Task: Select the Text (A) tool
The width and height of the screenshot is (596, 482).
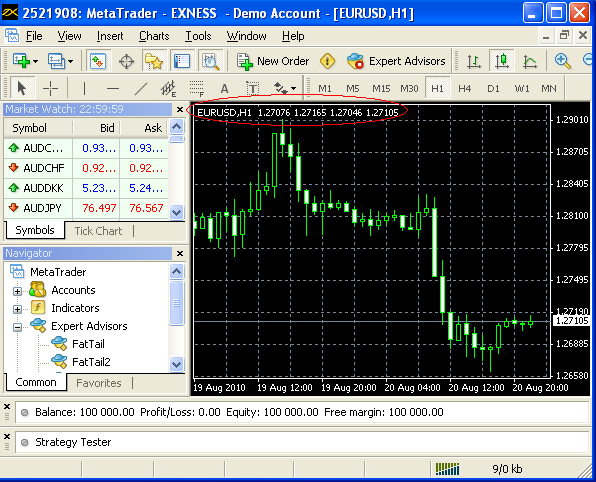Action: 225,89
